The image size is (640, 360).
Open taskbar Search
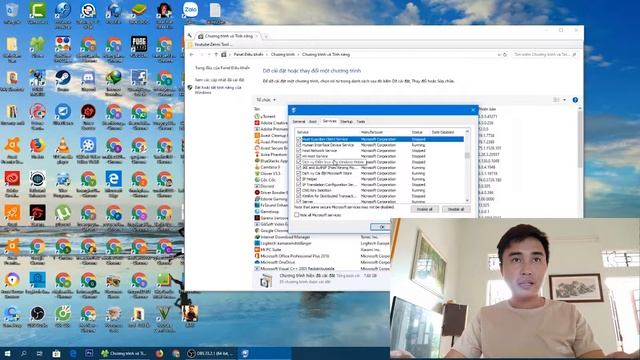point(24,353)
